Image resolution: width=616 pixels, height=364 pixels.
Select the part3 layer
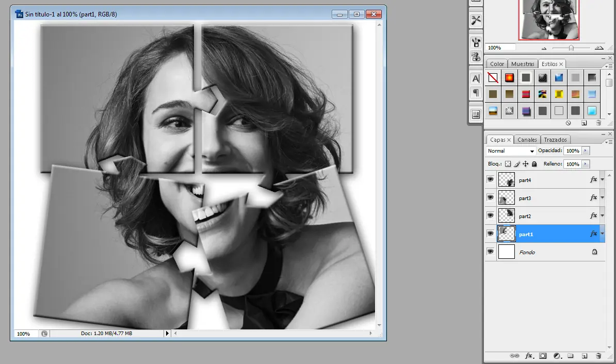547,198
